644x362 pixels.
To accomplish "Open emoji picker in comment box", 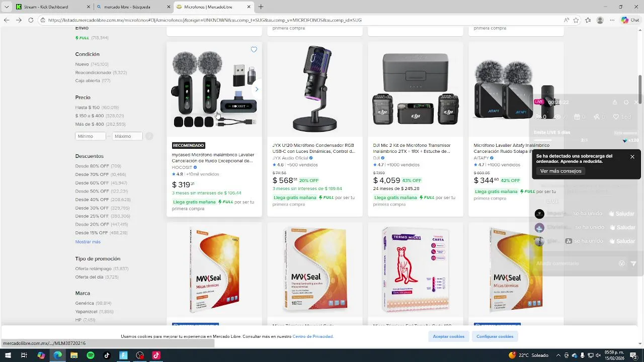I will pos(622,263).
